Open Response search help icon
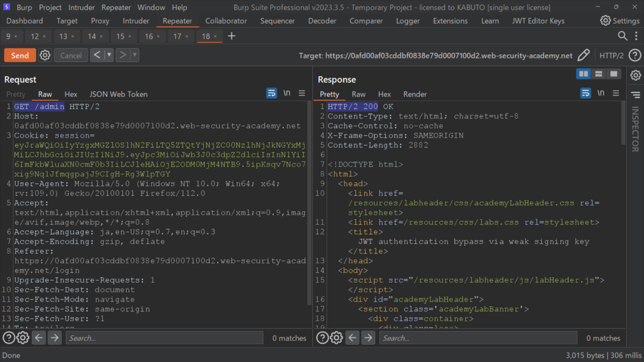This screenshot has width=644, height=362. click(x=322, y=338)
